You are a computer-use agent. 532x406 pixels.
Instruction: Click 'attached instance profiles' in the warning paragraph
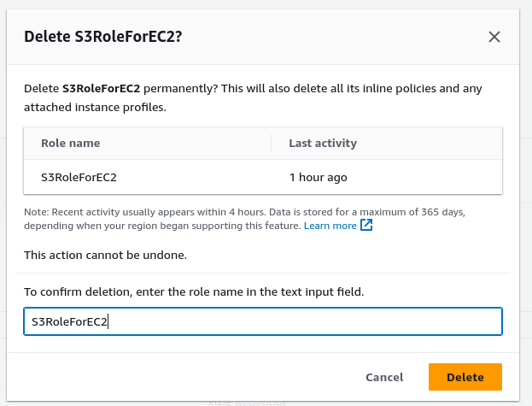tap(94, 108)
